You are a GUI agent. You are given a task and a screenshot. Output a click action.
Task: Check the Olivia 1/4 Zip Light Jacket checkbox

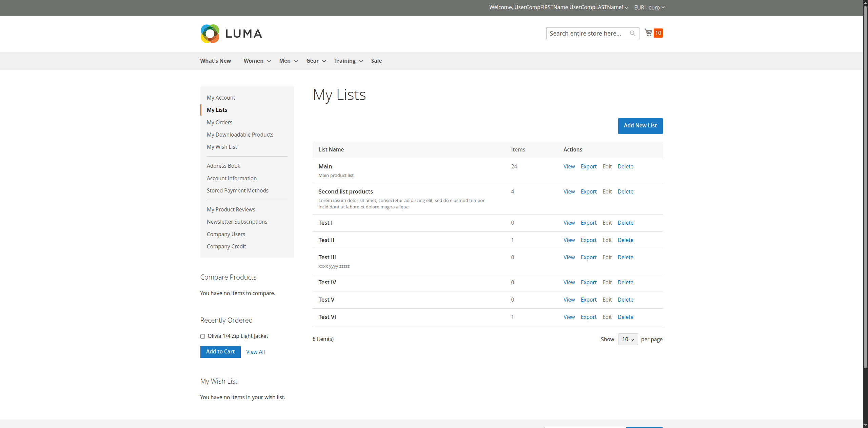tap(202, 336)
